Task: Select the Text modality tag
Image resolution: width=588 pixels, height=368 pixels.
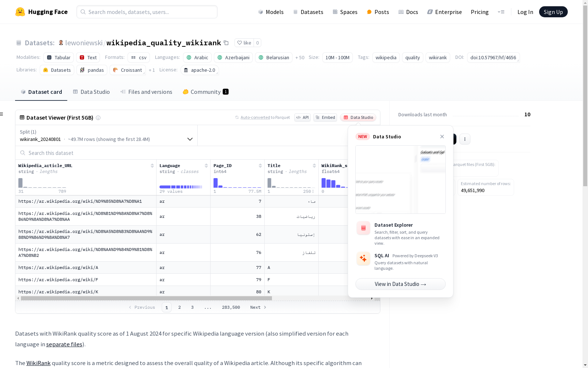Action: [x=88, y=57]
